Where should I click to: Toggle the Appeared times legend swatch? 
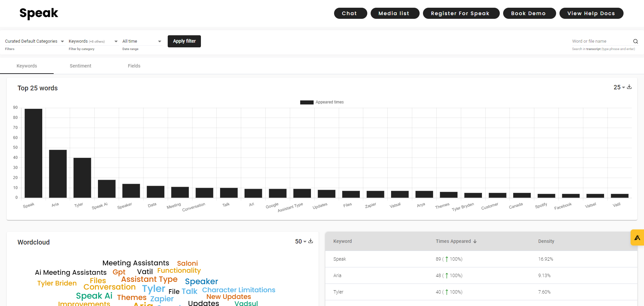click(x=307, y=102)
